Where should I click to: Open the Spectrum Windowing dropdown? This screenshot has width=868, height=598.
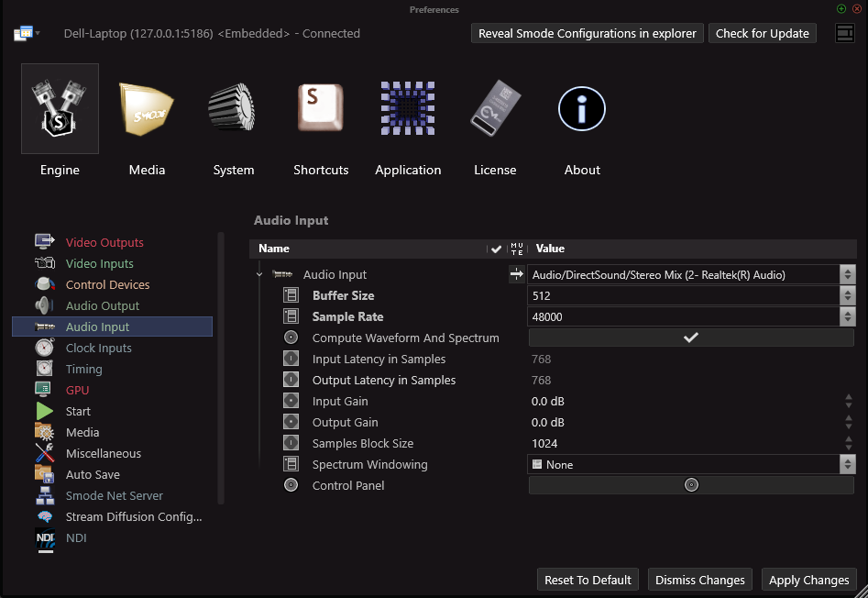684,465
